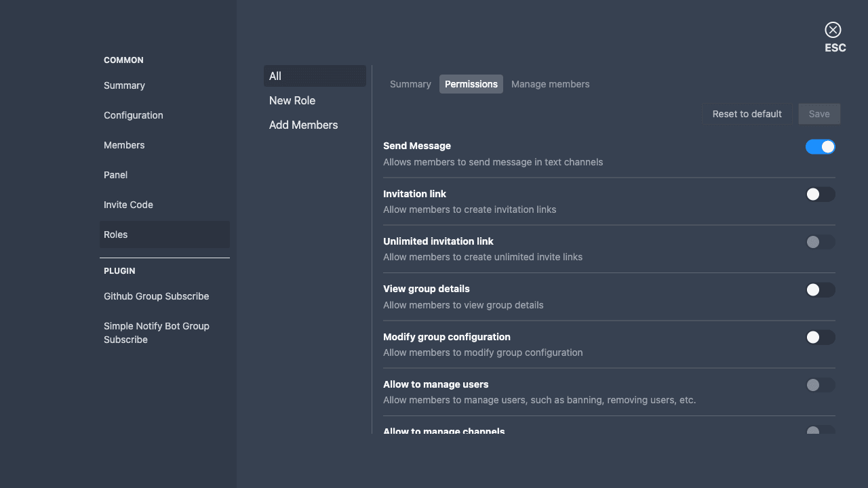Open Add Members in role list
The image size is (868, 488).
[303, 125]
